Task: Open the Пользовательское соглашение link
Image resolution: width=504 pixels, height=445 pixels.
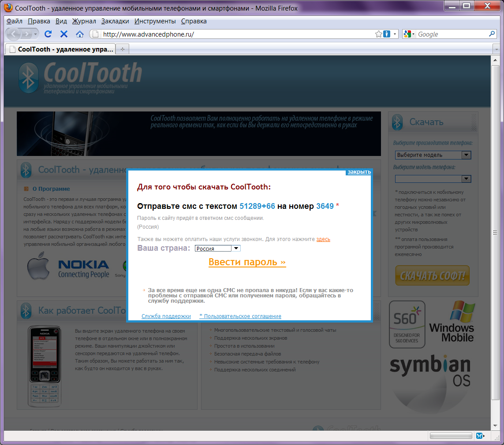Action: click(x=240, y=316)
